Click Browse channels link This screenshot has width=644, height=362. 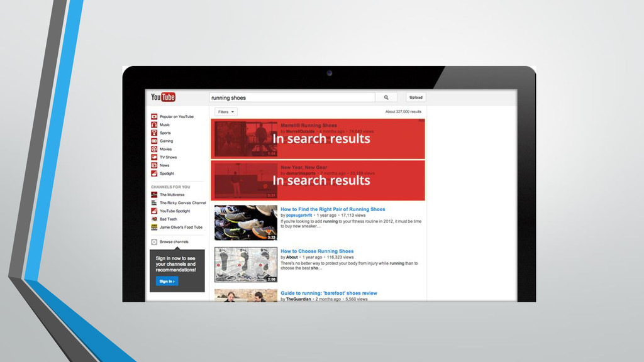(174, 242)
